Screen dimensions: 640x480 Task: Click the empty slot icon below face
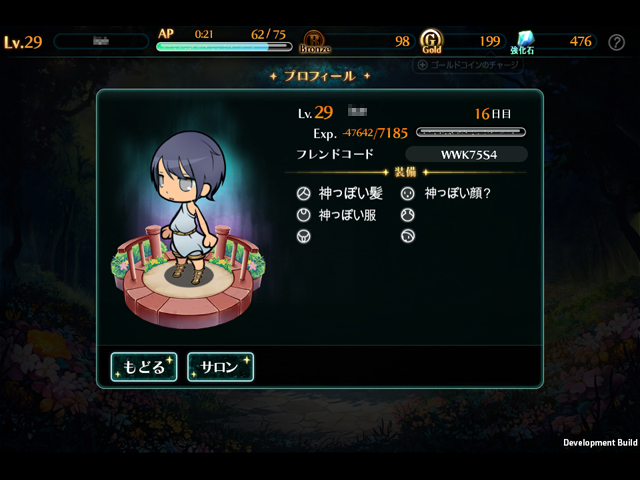[407, 215]
